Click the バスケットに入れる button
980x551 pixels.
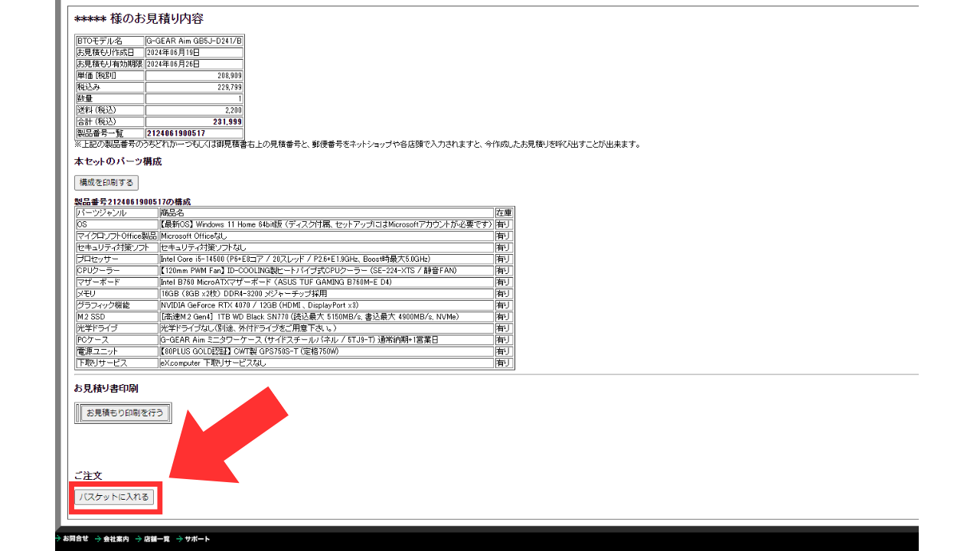coord(114,497)
